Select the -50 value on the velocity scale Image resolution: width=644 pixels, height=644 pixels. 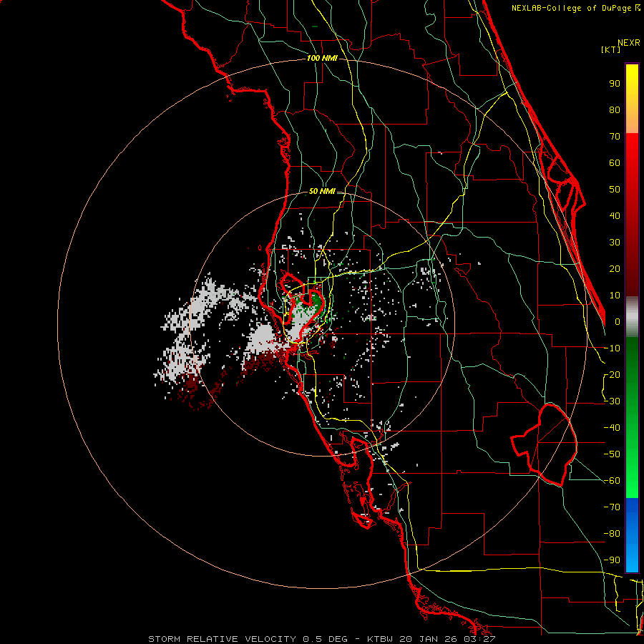pyautogui.click(x=612, y=454)
